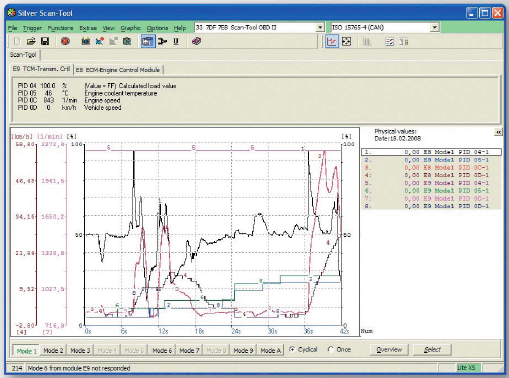Click the blue-and-red cross connector icon
The width and height of the screenshot is (509, 378).
(x=100, y=41)
